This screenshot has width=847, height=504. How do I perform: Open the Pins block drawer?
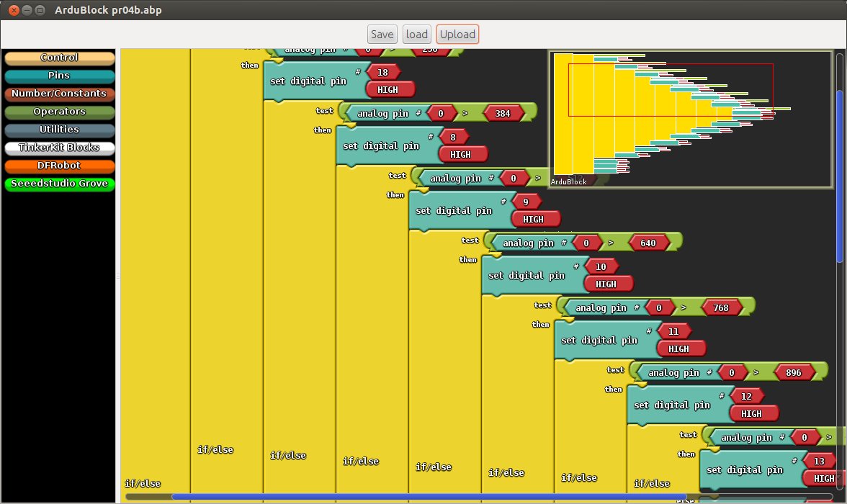click(59, 76)
